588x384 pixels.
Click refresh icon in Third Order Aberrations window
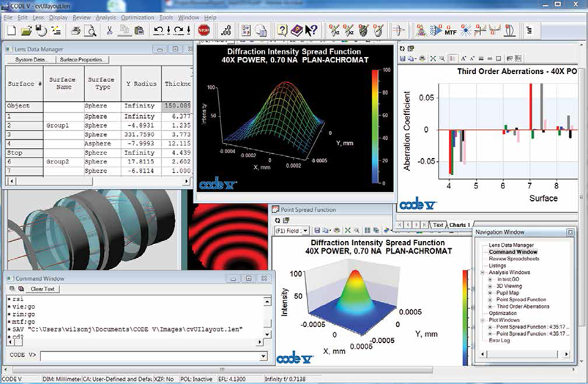pos(403,48)
